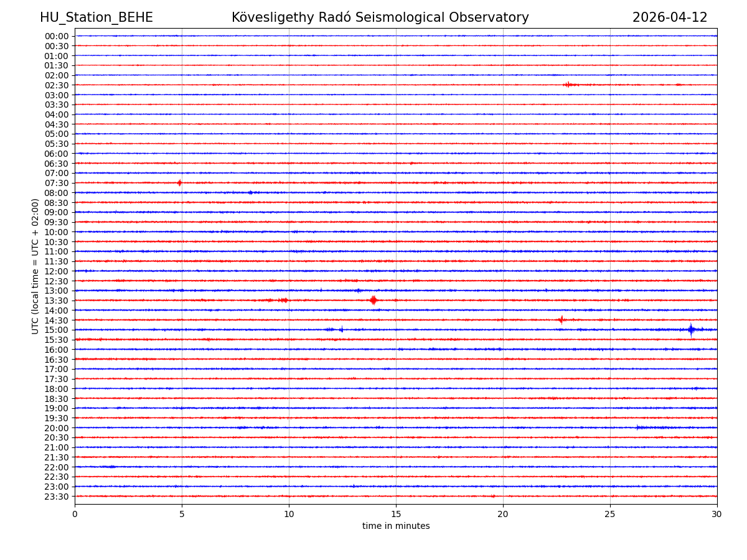Image resolution: width=747 pixels, height=560 pixels.
Task: Click the Kövesligethy Radó Seismological Observatory title
Action: click(x=380, y=17)
